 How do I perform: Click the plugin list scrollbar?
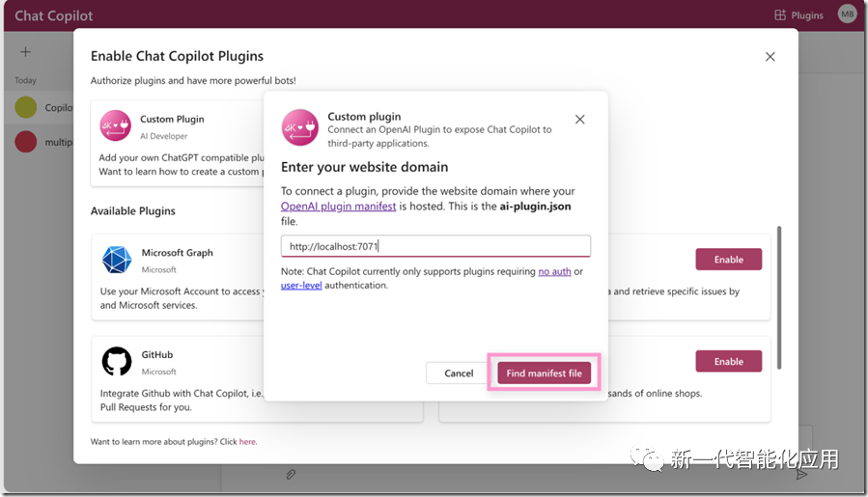point(779,297)
